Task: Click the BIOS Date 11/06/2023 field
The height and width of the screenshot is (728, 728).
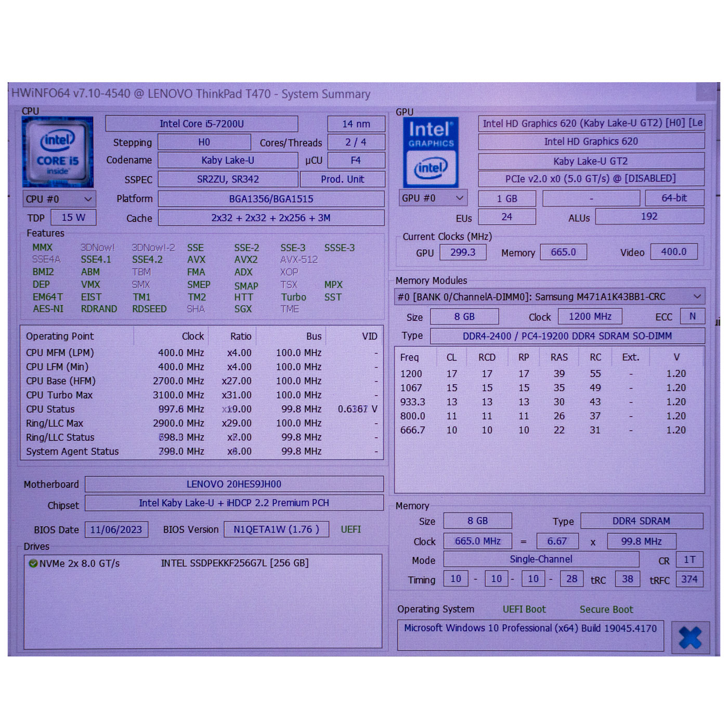Action: pos(116,529)
